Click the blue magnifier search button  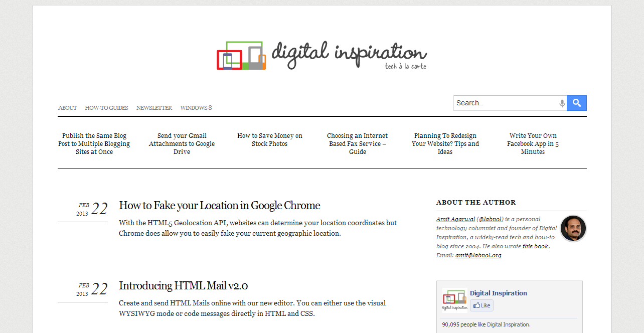(577, 103)
